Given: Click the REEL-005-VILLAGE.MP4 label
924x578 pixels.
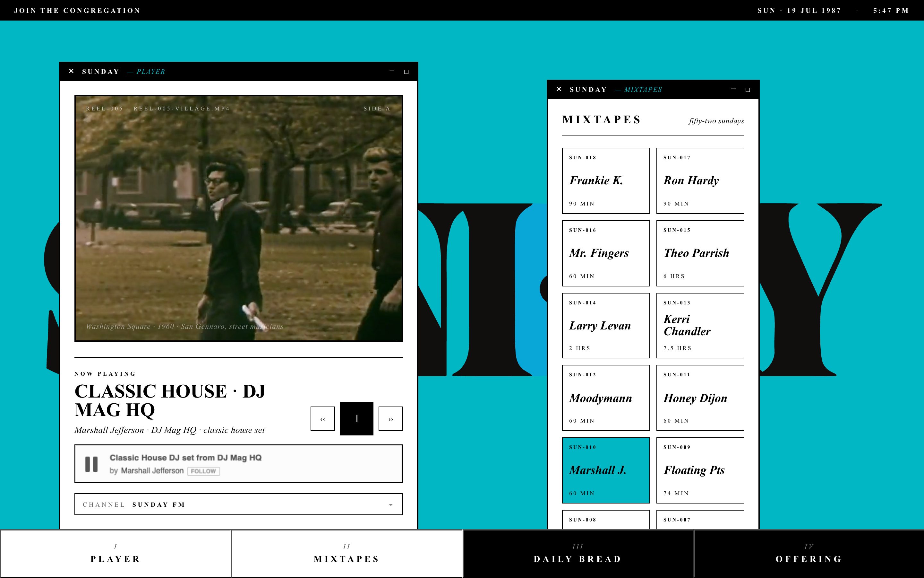Looking at the screenshot, I should [x=182, y=109].
